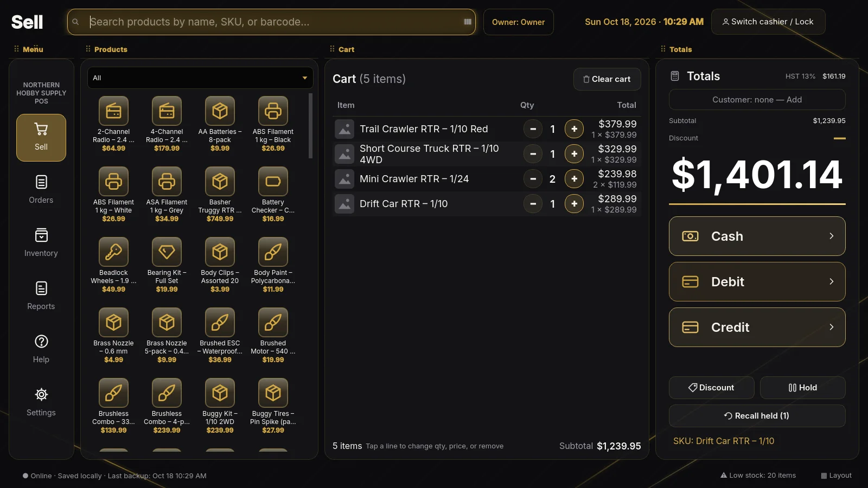Add Brushless Combo $139.99 tile
This screenshot has height=488, width=868.
coord(113,406)
